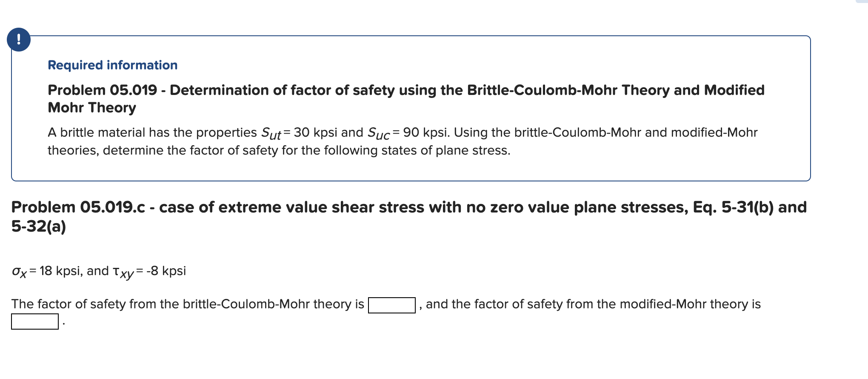The image size is (868, 379).
Task: Click the exclamation alert icon
Action: (x=19, y=40)
